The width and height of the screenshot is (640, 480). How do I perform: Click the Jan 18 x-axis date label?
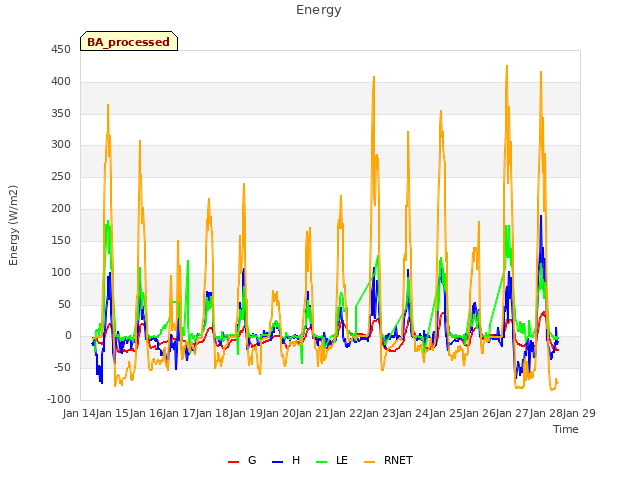[x=213, y=413]
